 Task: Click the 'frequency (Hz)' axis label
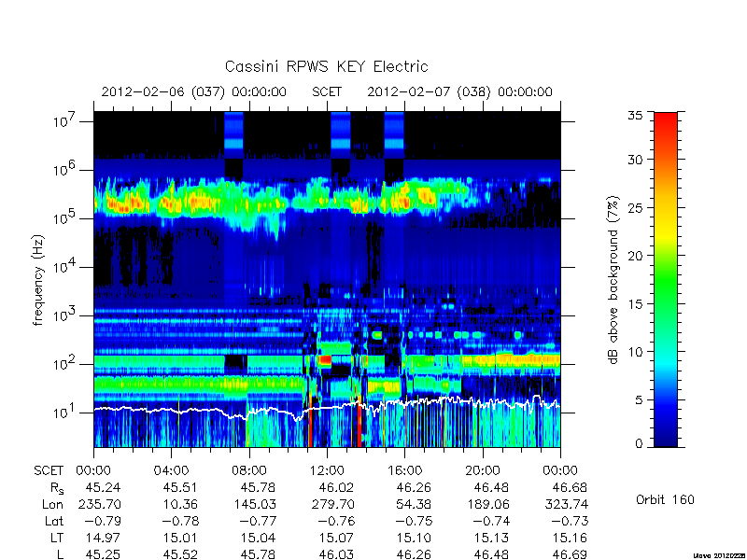coord(38,280)
